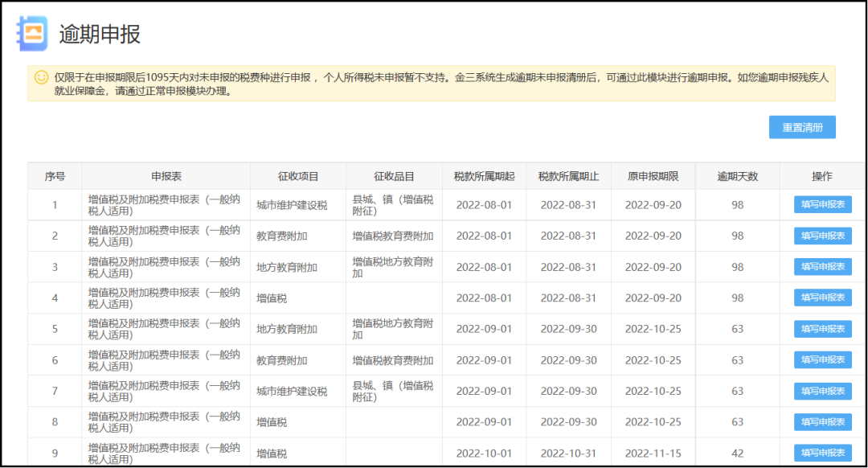
Task: Select 地方教育附加 in row 3
Action: (287, 268)
